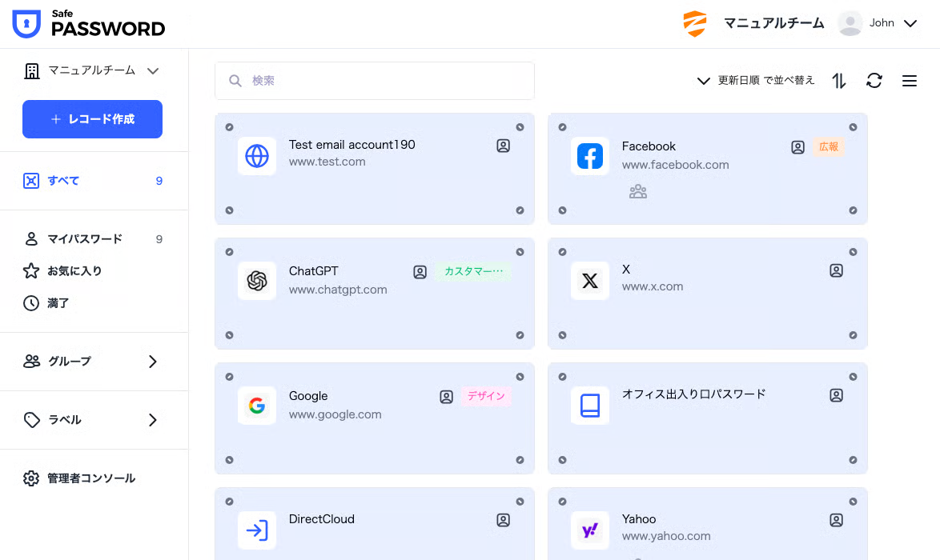Open the 更新日順 で並べ替え sort dropdown
Viewport: 940px width, 560px height.
point(755,81)
